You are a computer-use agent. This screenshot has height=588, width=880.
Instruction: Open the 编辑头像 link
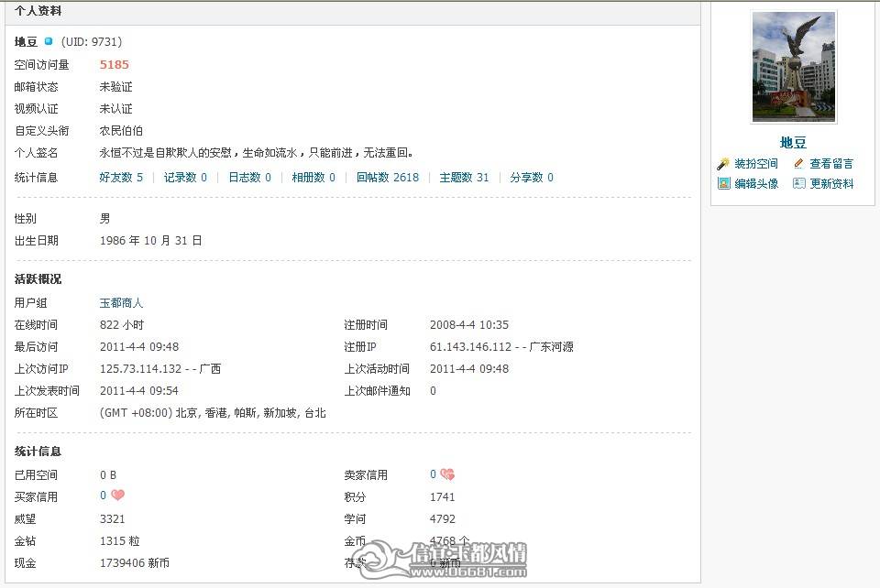point(756,183)
